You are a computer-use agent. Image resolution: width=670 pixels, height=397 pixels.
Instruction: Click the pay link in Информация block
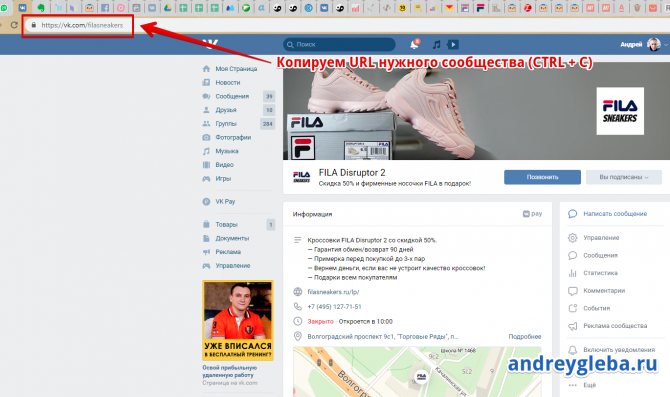coord(532,214)
